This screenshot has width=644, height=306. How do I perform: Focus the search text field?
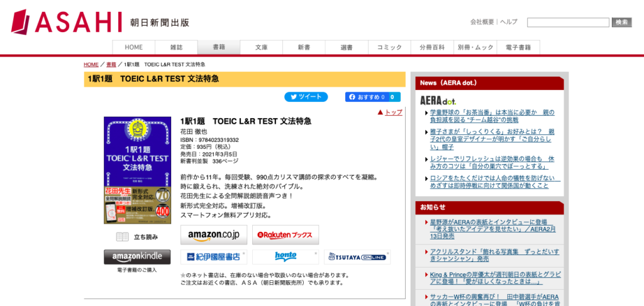pos(568,23)
